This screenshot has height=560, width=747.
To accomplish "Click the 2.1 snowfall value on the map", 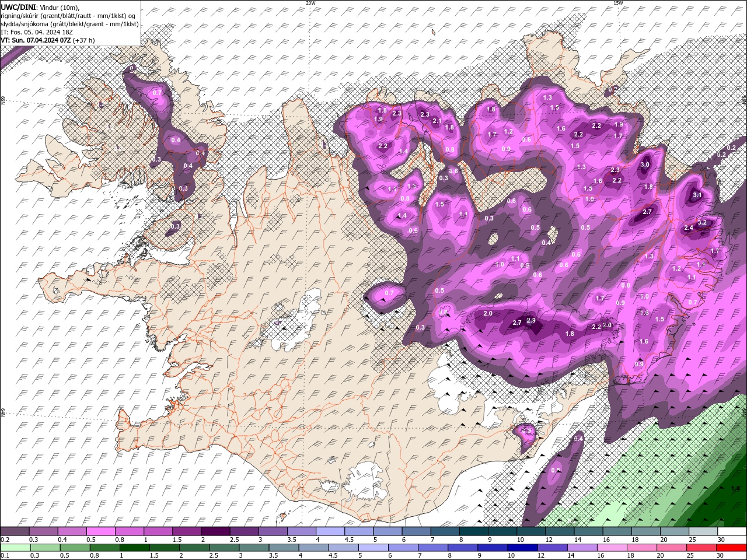I will point(437,121).
